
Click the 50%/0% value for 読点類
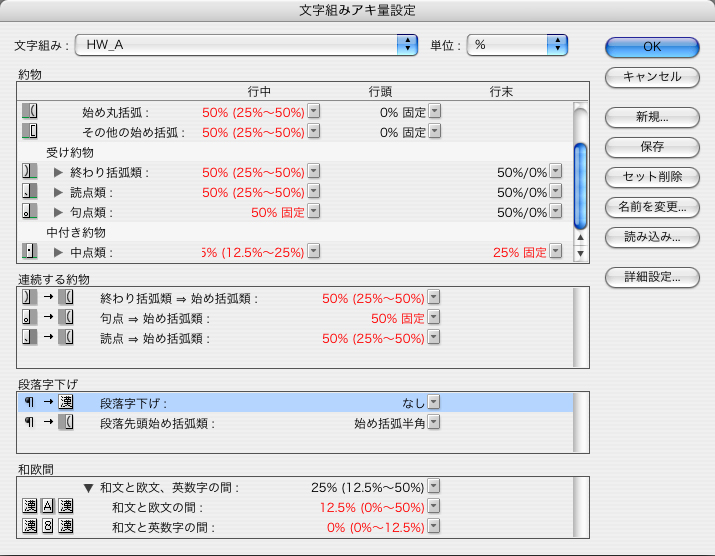click(x=522, y=192)
